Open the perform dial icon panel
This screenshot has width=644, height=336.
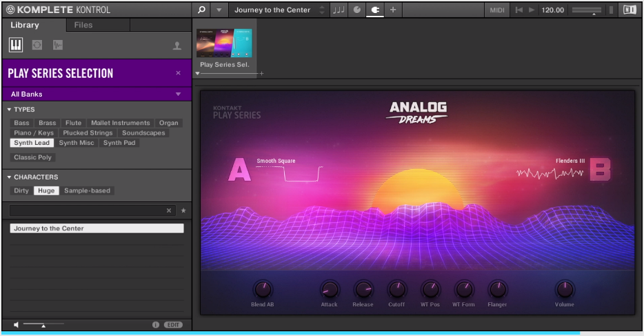pyautogui.click(x=357, y=10)
